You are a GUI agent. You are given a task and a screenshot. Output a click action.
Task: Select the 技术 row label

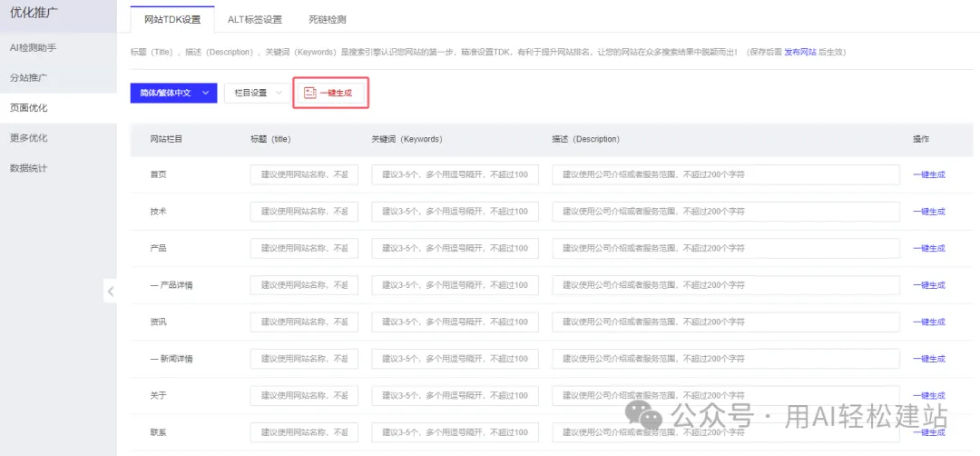point(158,212)
